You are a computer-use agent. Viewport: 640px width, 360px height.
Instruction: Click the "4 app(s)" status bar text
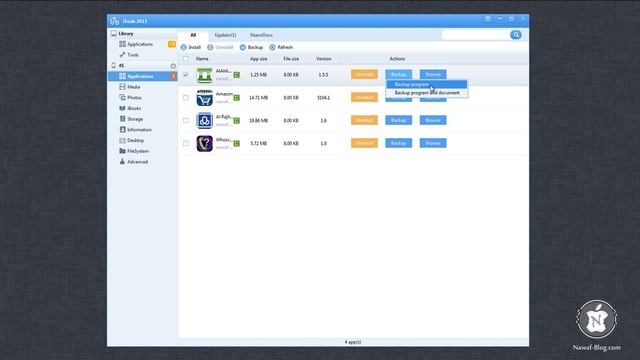[x=353, y=342]
